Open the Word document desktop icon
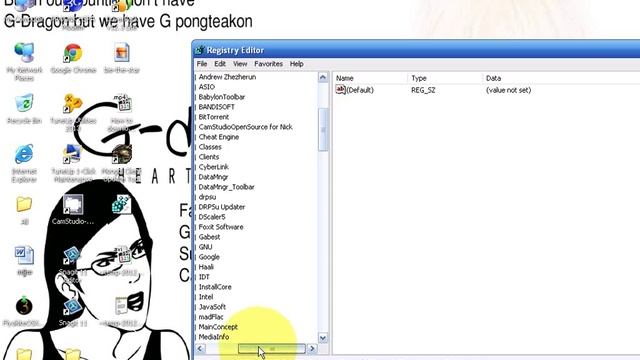Screen dimensions: 640x360 click(24, 261)
